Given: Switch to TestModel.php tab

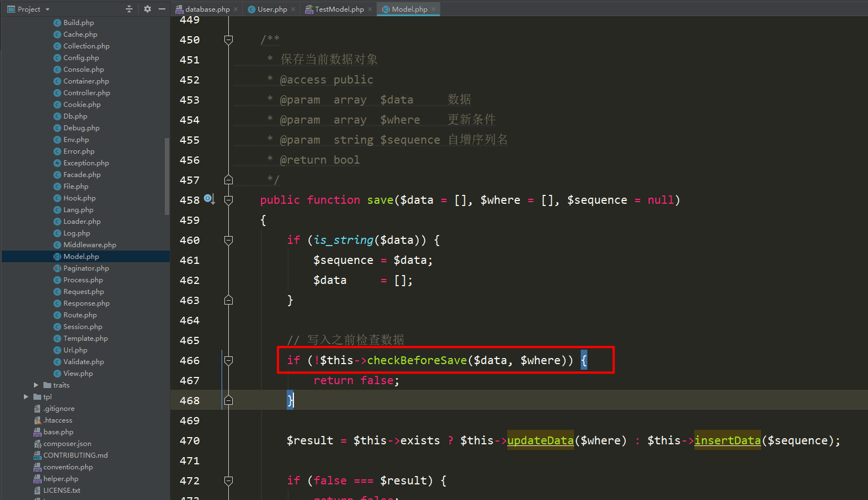Looking at the screenshot, I should 339,9.
